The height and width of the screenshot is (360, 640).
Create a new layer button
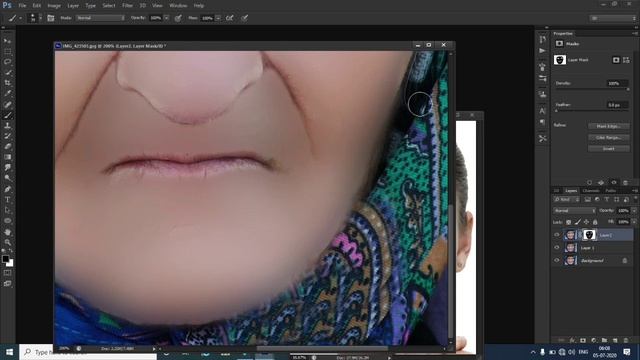pos(615,340)
